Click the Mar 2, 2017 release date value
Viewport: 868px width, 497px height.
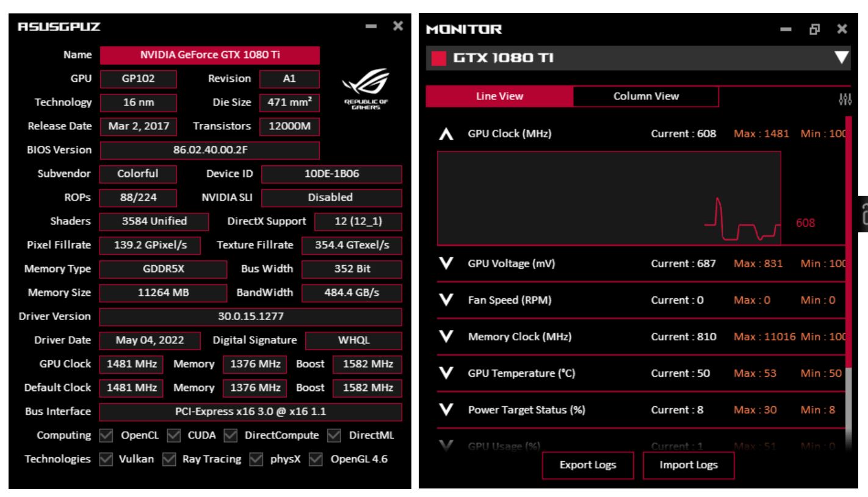click(139, 126)
